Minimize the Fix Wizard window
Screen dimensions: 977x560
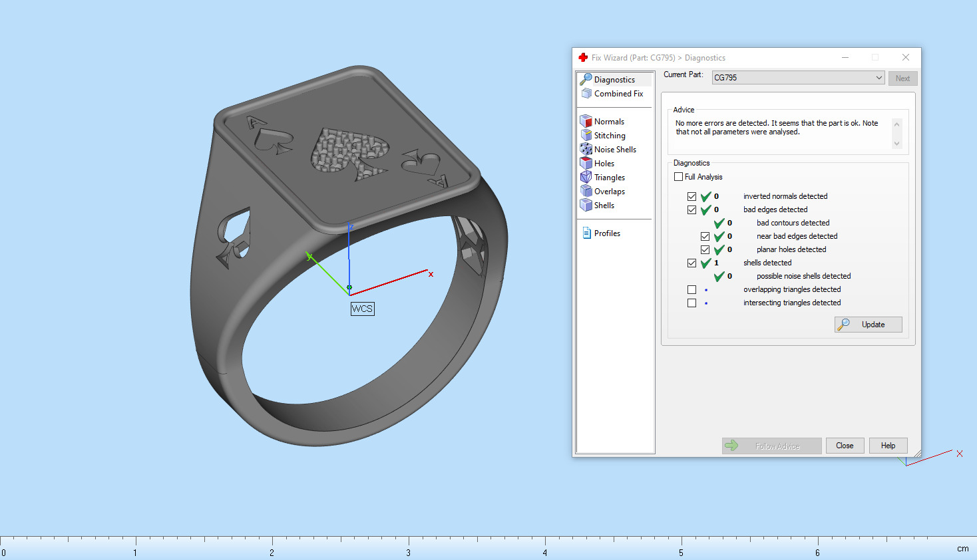click(845, 57)
